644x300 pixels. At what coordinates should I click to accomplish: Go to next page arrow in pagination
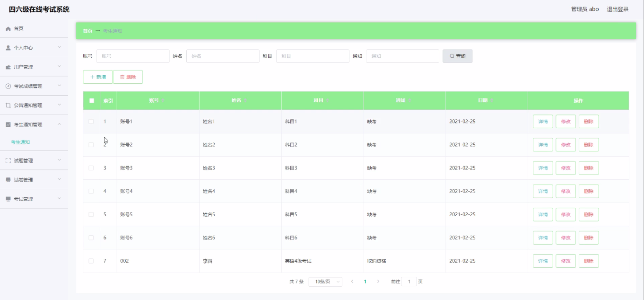(378, 282)
